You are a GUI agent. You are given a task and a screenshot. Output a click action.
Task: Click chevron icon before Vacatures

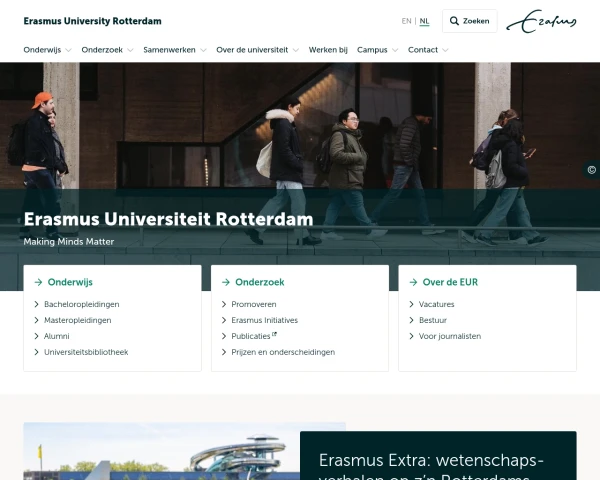(412, 304)
